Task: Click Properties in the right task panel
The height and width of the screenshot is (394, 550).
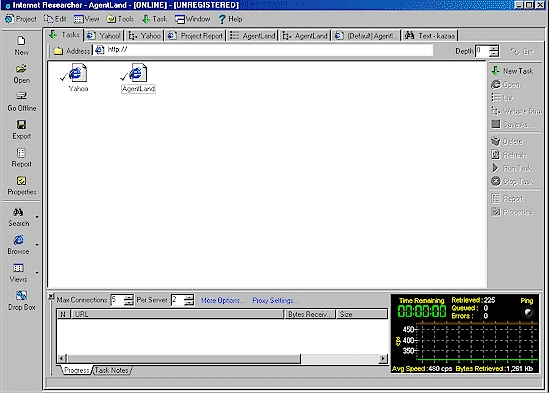Action: coord(512,212)
